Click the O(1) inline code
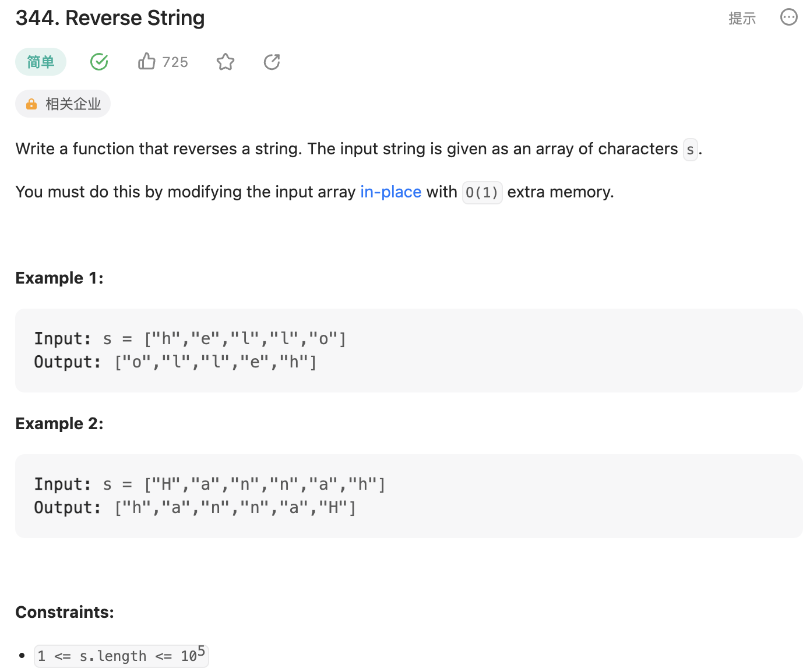803x672 pixels. coord(482,193)
